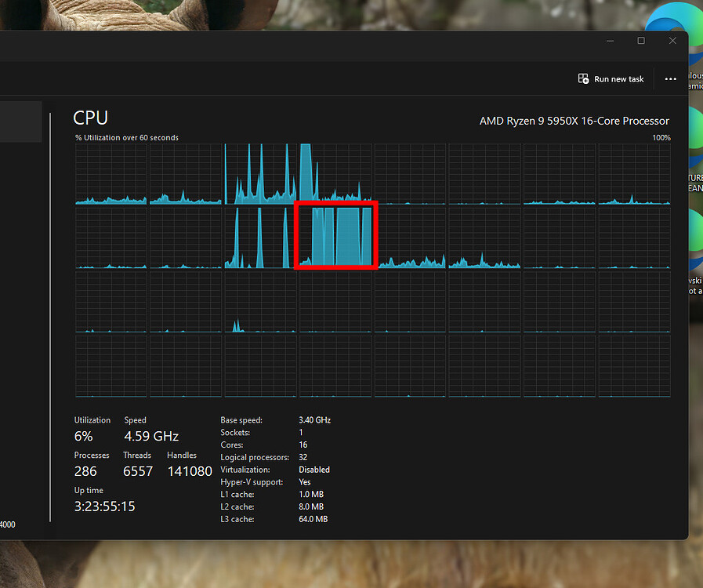
Task: Click the CPU heading
Action: pos(91,118)
